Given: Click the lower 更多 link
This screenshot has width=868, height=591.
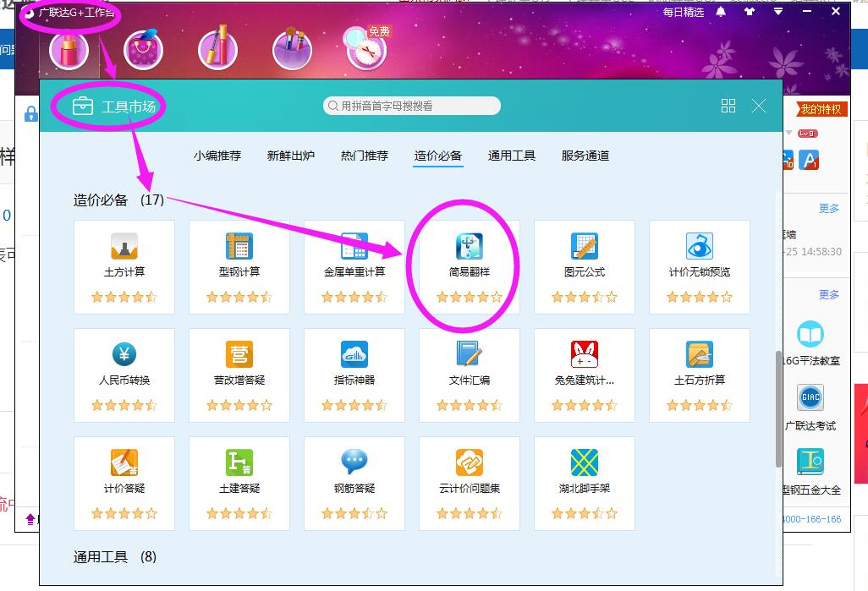Looking at the screenshot, I should click(x=829, y=294).
